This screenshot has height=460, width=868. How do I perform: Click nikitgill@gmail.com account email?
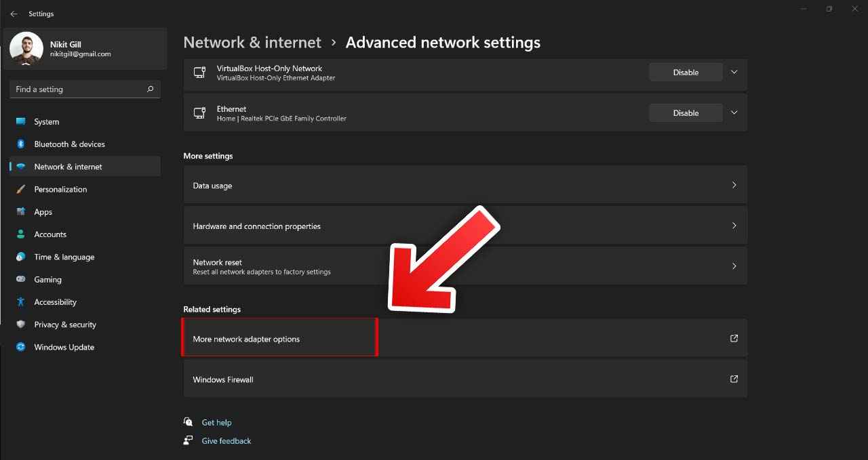click(x=80, y=54)
